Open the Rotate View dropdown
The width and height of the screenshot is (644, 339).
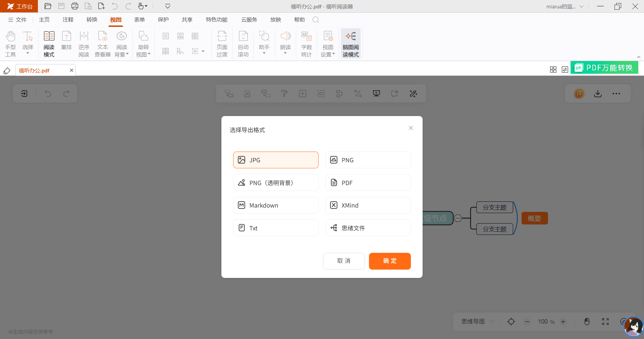click(143, 44)
